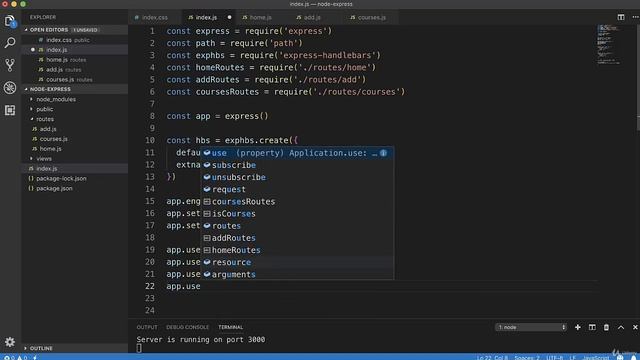Switch to the OUTPUT panel tab
This screenshot has height=360, width=640.
(x=147, y=327)
